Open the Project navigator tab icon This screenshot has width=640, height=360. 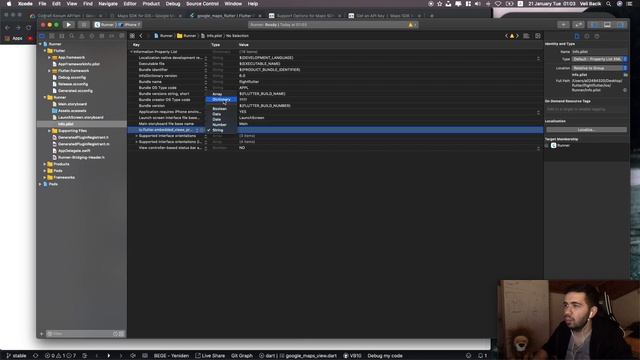point(42,36)
